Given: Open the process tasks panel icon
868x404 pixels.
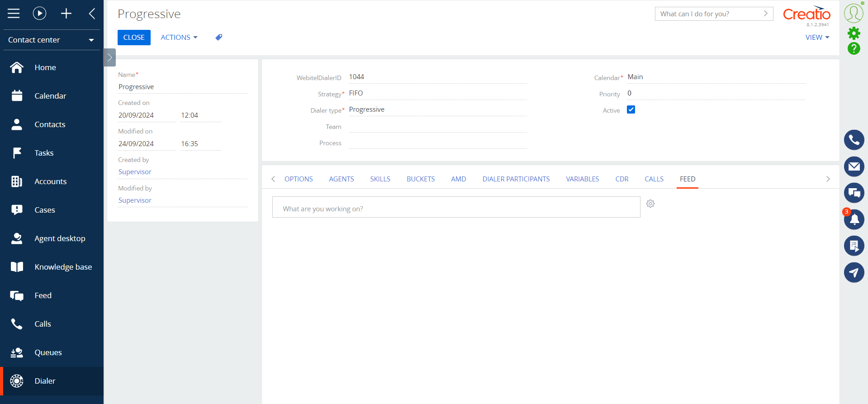Looking at the screenshot, I should point(854,246).
